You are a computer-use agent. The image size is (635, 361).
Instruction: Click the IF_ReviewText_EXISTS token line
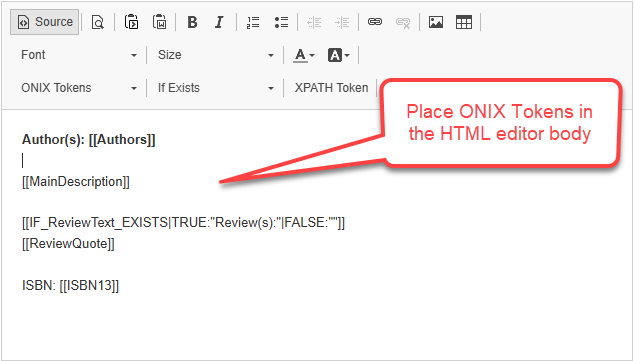183,222
